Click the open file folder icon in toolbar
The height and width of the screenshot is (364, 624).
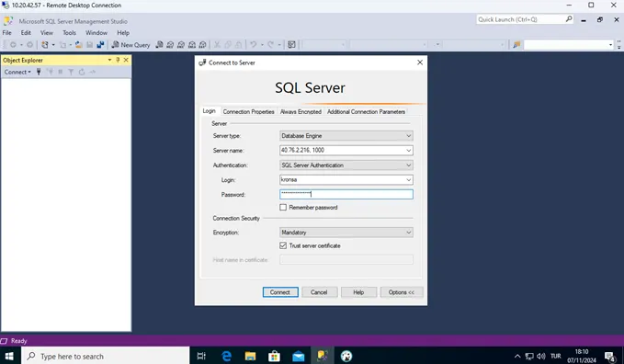point(78,45)
